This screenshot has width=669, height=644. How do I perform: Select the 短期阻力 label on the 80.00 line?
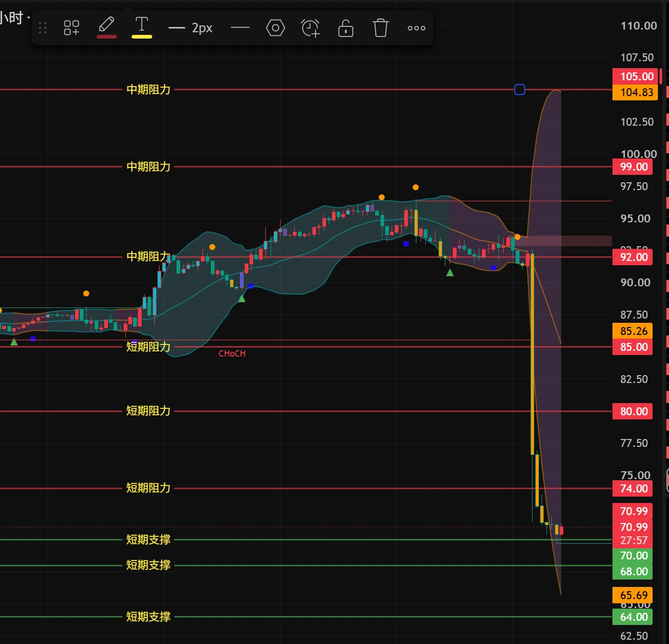pos(148,411)
